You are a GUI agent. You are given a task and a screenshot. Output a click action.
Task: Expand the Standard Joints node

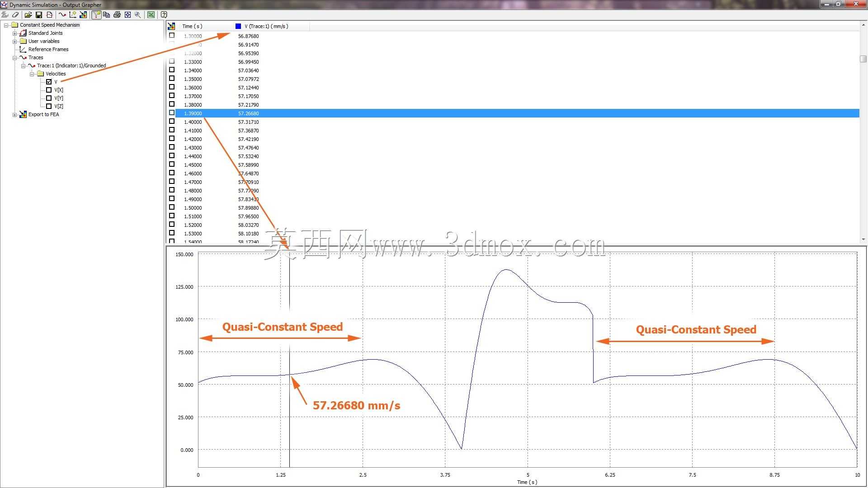pyautogui.click(x=15, y=33)
